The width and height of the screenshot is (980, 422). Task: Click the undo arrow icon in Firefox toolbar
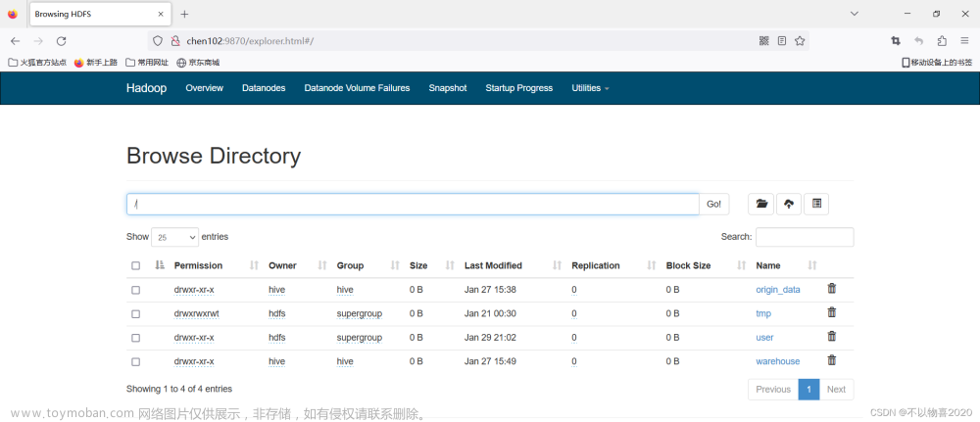pyautogui.click(x=919, y=40)
